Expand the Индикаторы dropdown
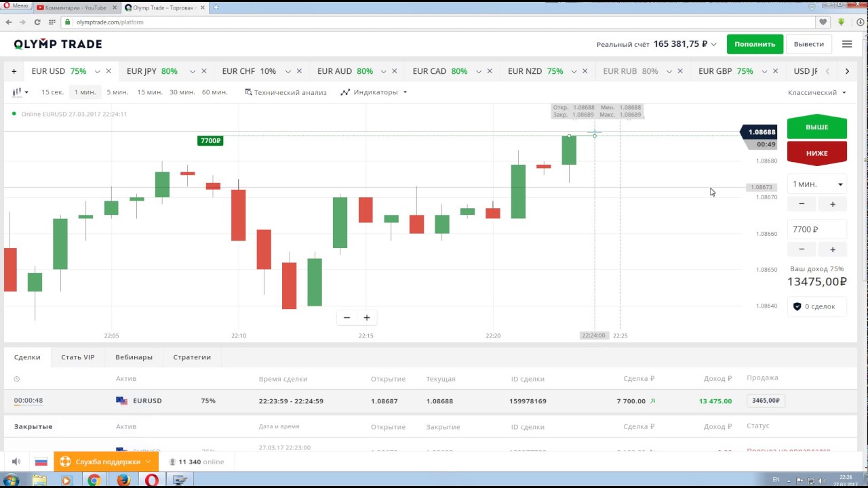 [x=374, y=92]
